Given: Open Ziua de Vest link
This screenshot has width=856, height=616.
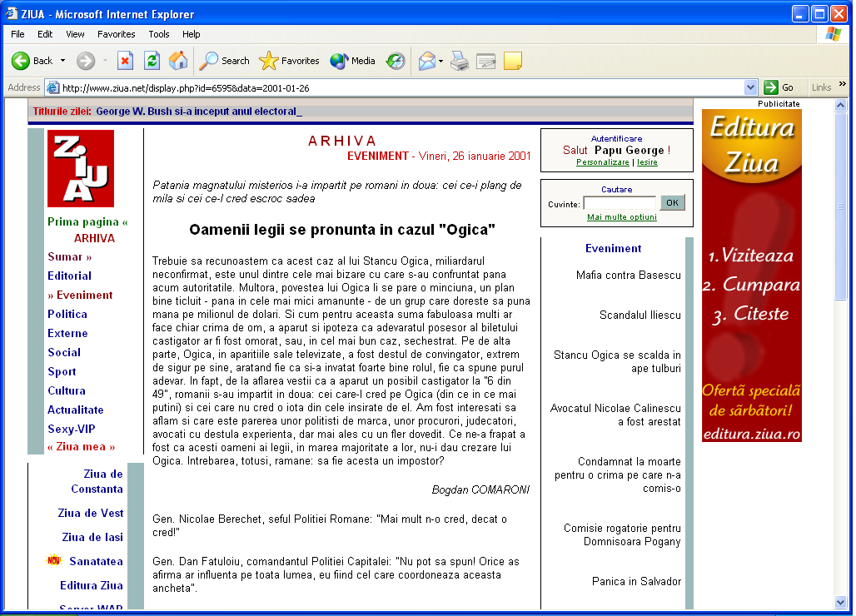Looking at the screenshot, I should pos(91,514).
